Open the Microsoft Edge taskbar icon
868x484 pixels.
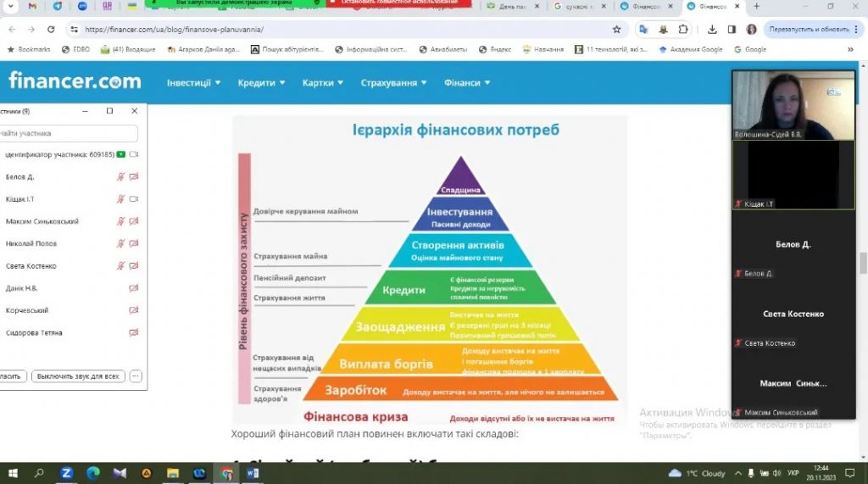click(93, 473)
